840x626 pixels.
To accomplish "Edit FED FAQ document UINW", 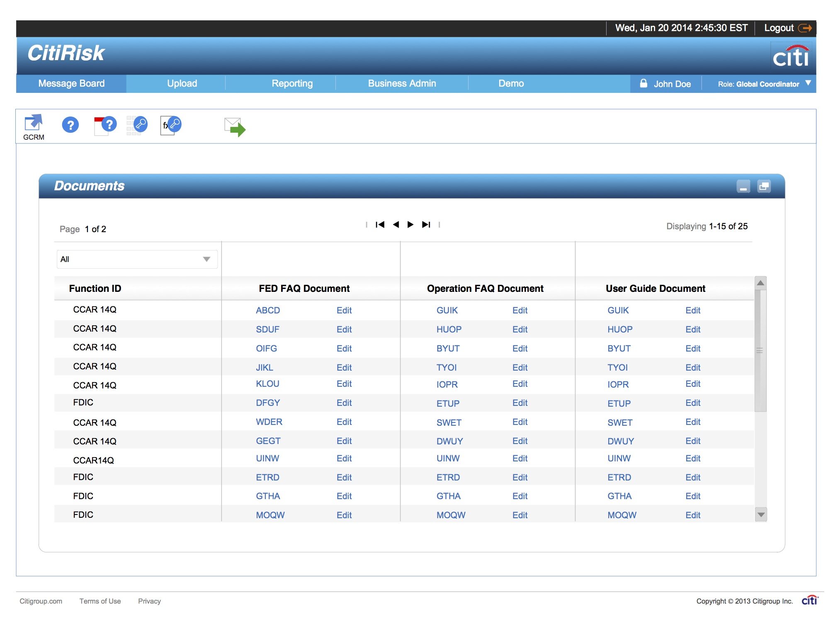I will pos(344,458).
